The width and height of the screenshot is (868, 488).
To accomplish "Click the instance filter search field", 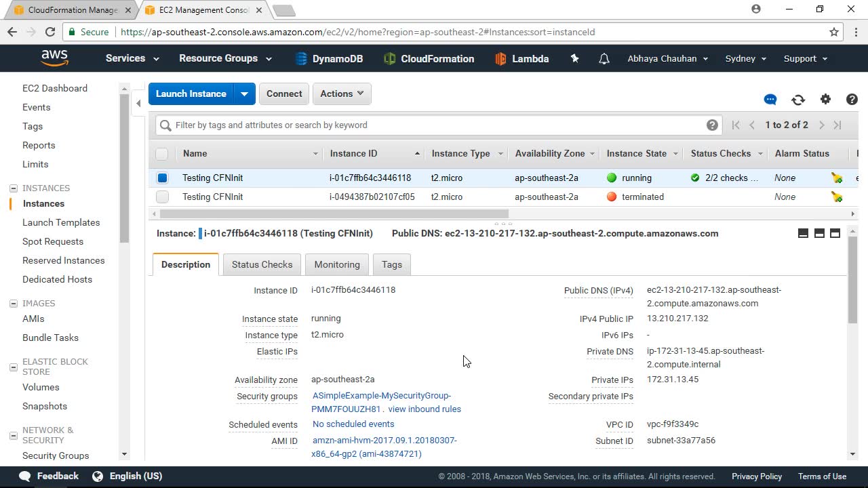I will pos(438,125).
